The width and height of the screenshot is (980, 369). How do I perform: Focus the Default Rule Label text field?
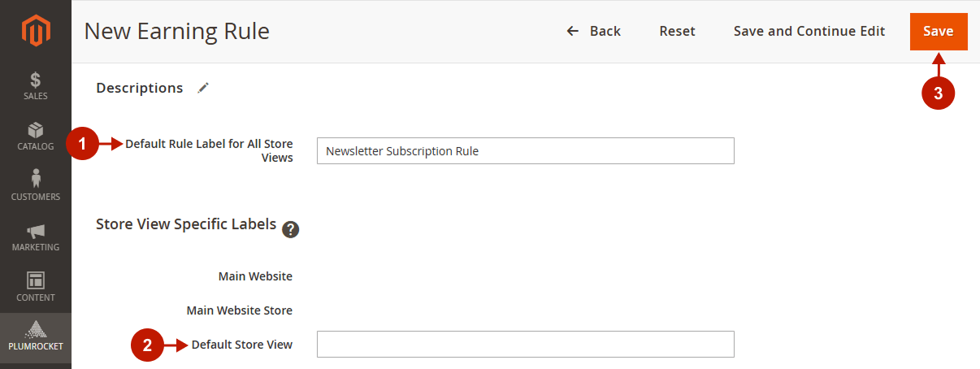[x=525, y=151]
